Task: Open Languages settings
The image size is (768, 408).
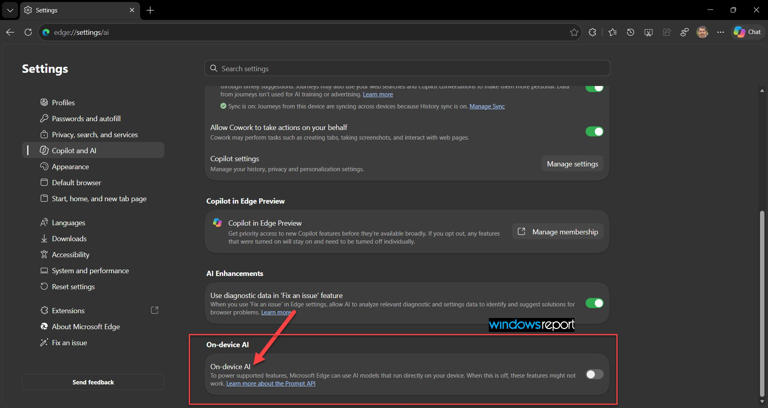Action: coord(93,222)
